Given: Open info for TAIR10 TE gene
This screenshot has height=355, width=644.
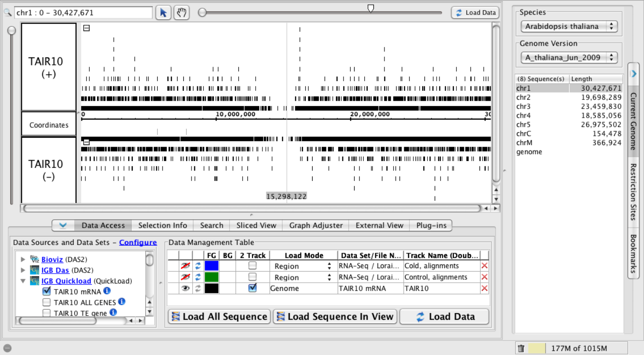Looking at the screenshot, I should pyautogui.click(x=113, y=312).
